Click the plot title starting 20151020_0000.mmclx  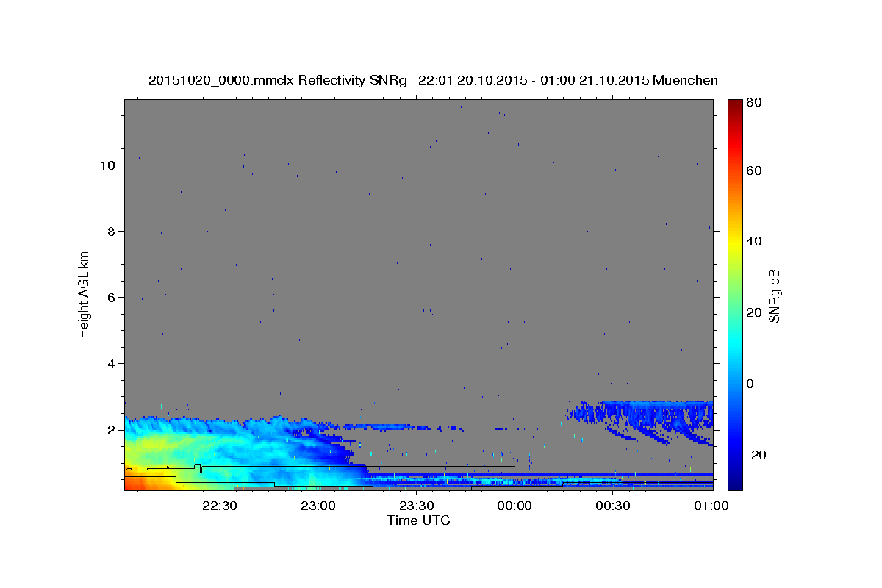click(x=433, y=80)
